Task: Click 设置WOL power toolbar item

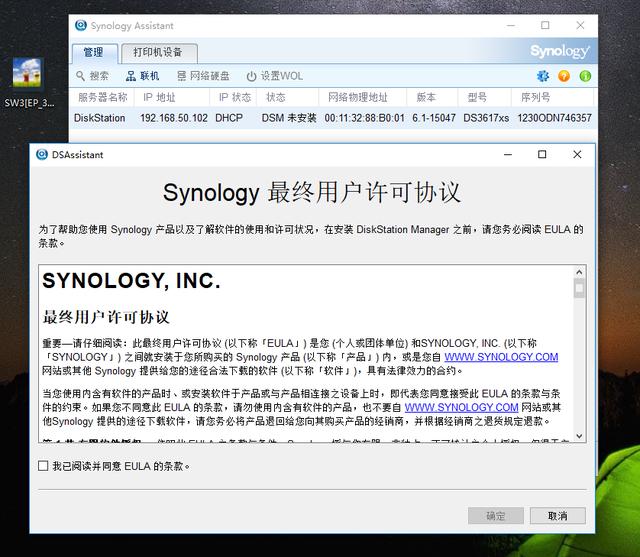Action: [274, 76]
